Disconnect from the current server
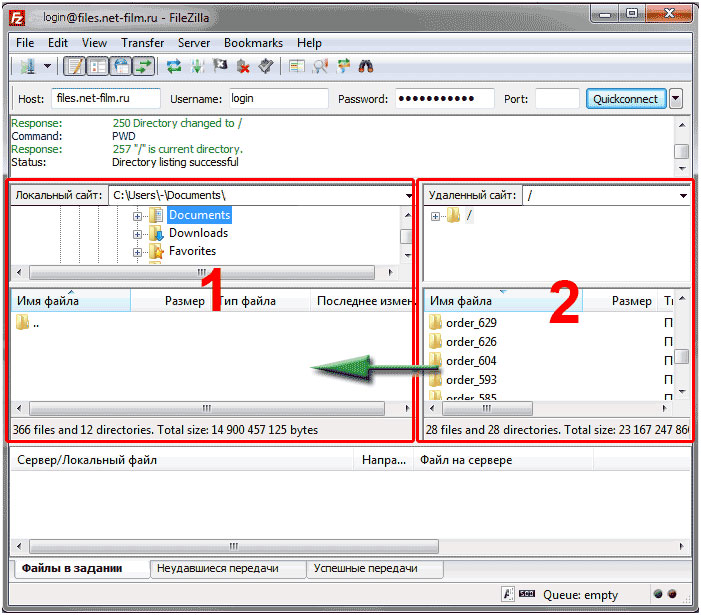Image resolution: width=701 pixels, height=615 pixels. pyautogui.click(x=243, y=67)
